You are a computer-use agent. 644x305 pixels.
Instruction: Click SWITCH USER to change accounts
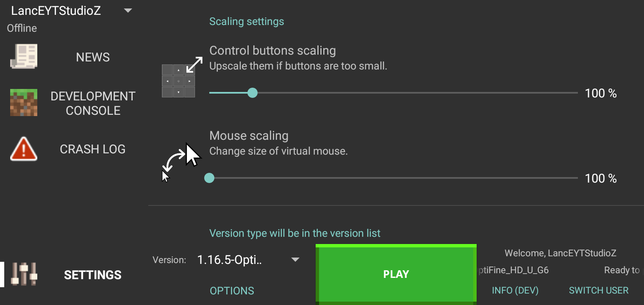(598, 290)
